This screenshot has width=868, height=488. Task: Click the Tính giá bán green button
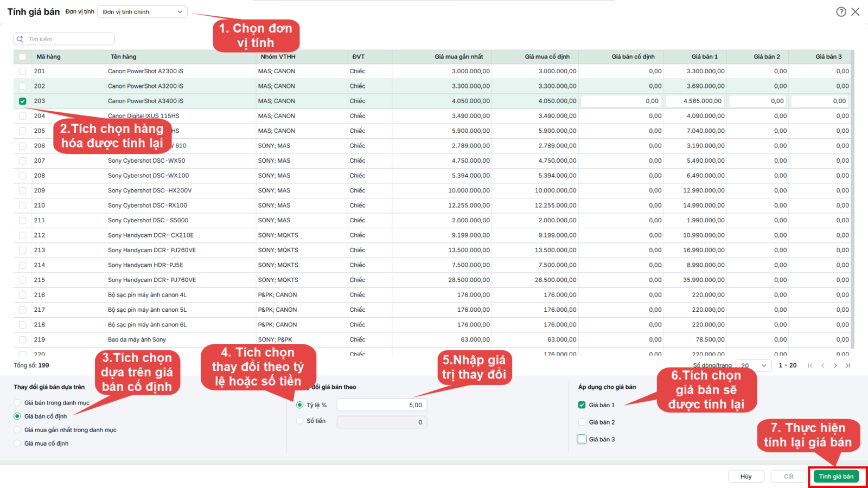coord(836,477)
